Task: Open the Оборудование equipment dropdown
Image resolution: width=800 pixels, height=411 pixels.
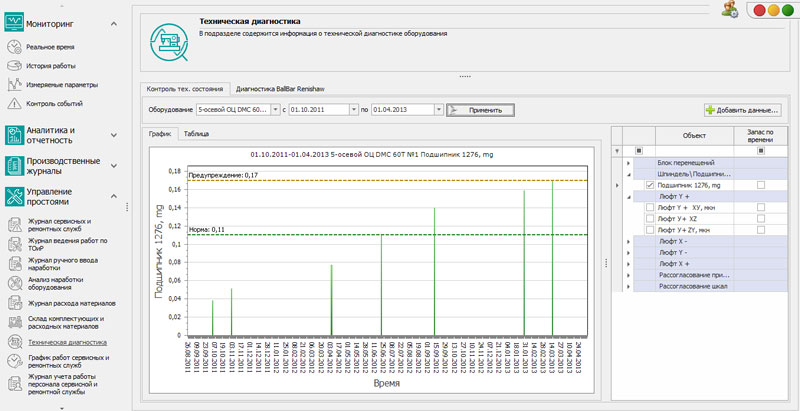Action: click(x=275, y=109)
